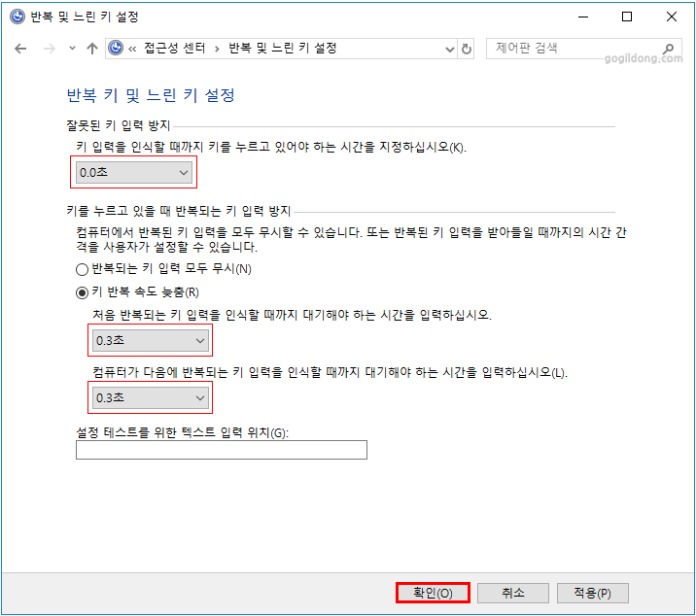The width and height of the screenshot is (696, 616).
Task: Expand the address bar history dropdown
Action: click(450, 49)
